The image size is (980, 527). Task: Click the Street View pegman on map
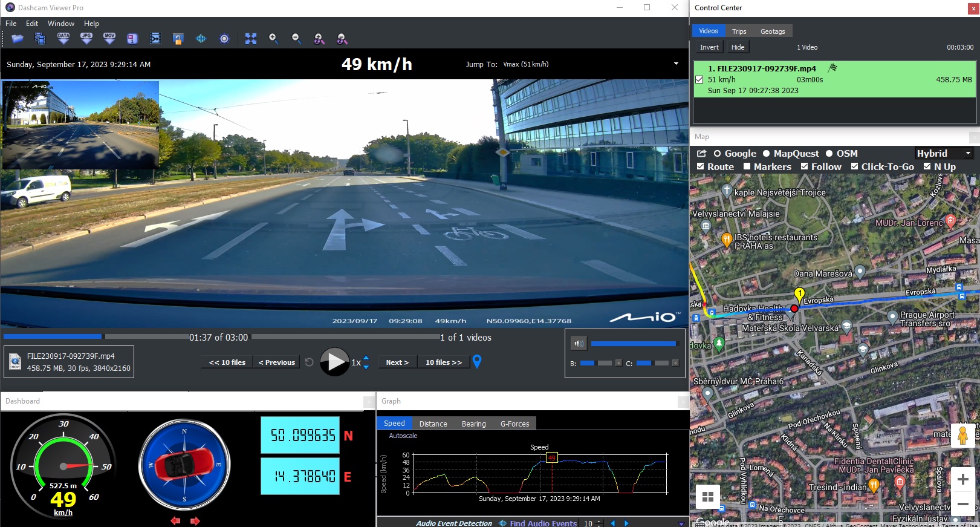coord(962,435)
